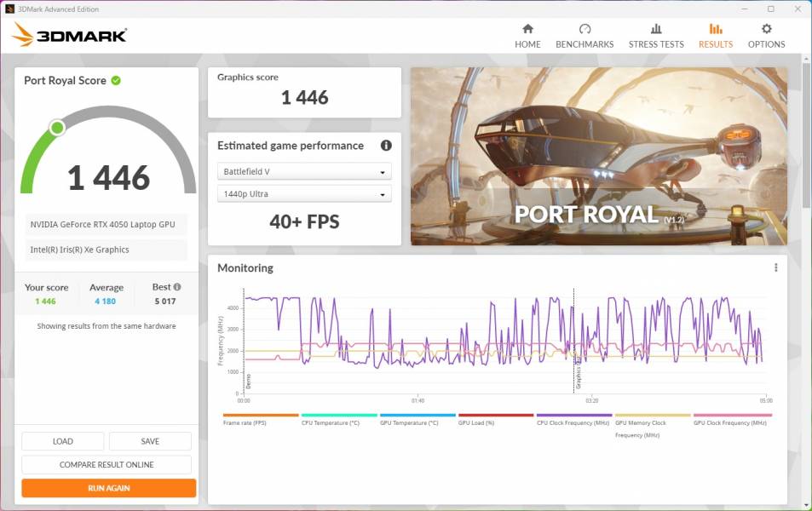Click the SAVE button

tap(150, 441)
